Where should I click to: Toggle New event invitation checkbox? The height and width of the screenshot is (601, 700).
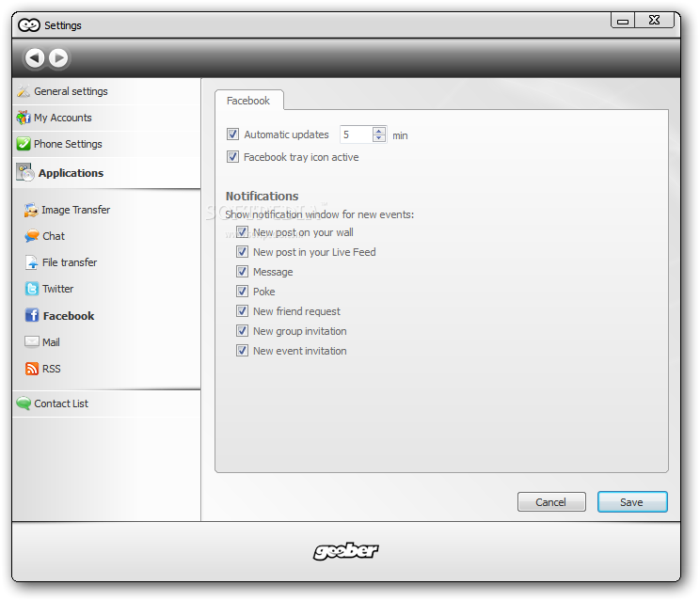[242, 351]
